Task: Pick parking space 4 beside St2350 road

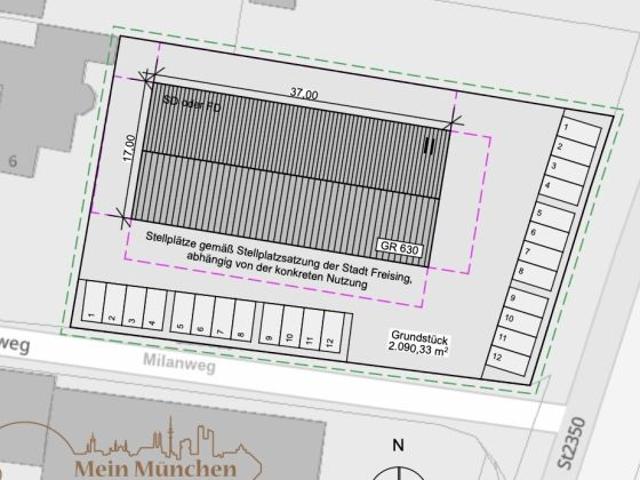Action: [x=562, y=190]
